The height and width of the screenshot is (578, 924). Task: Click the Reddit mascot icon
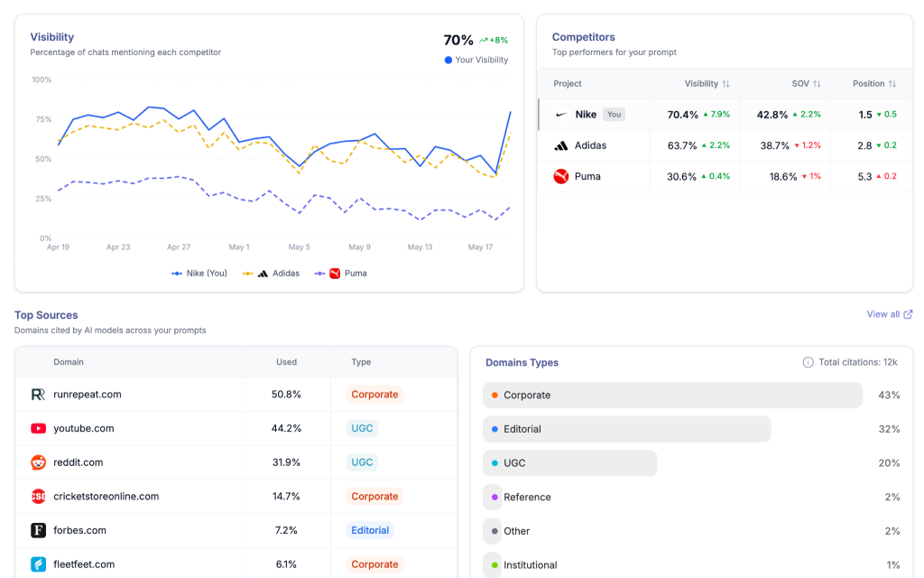pos(38,462)
